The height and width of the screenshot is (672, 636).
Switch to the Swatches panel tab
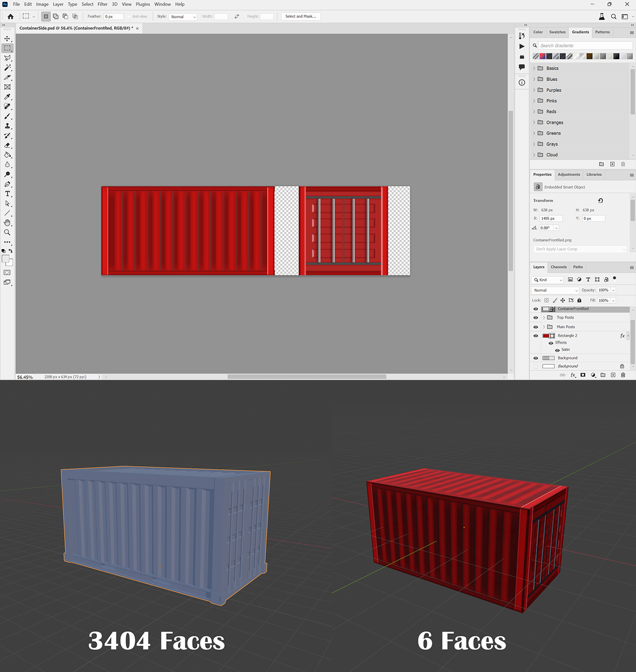557,32
